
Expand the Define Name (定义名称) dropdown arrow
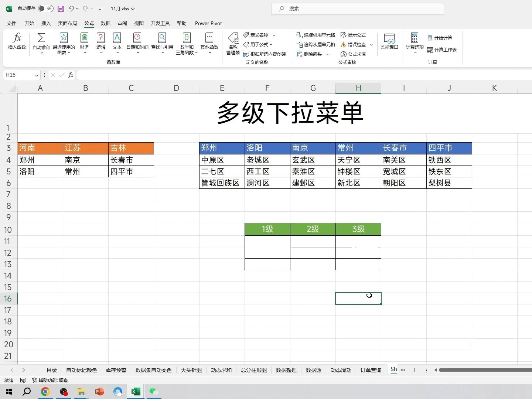[274, 35]
